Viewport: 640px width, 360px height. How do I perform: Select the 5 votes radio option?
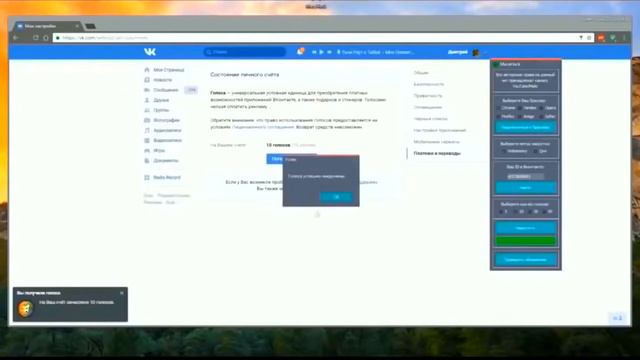(501, 212)
